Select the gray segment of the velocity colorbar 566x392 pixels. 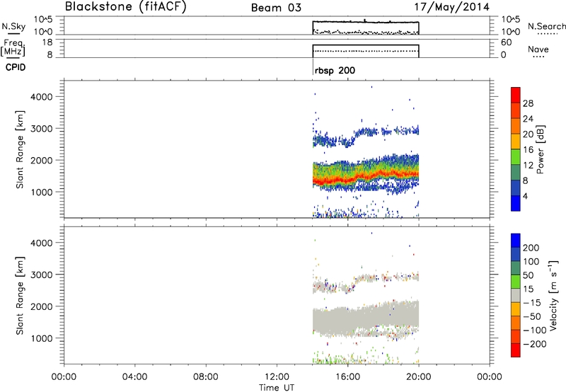(516, 296)
